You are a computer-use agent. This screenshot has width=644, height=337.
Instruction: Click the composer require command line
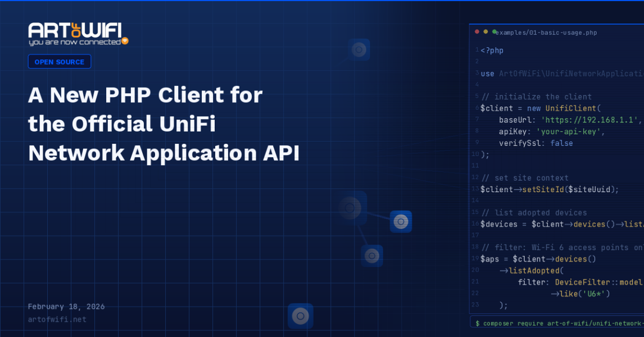(557, 324)
